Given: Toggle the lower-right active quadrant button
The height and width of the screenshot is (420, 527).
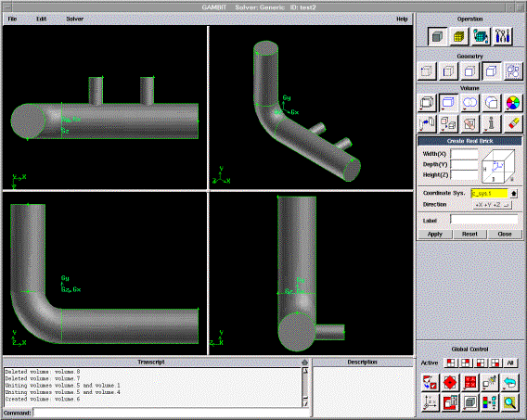Looking at the screenshot, I should click(495, 363).
